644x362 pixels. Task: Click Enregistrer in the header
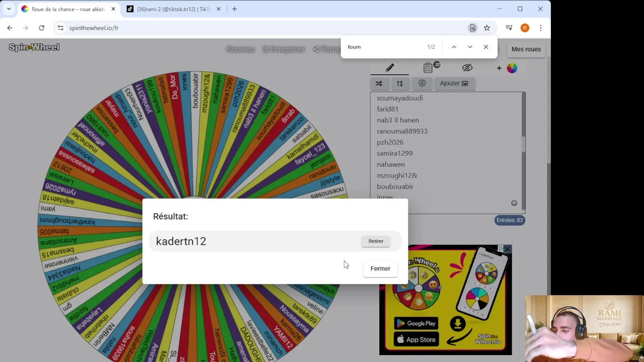point(284,49)
